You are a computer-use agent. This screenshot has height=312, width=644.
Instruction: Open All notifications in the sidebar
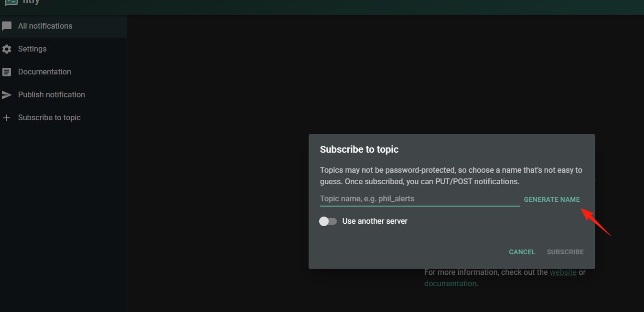coord(64,26)
